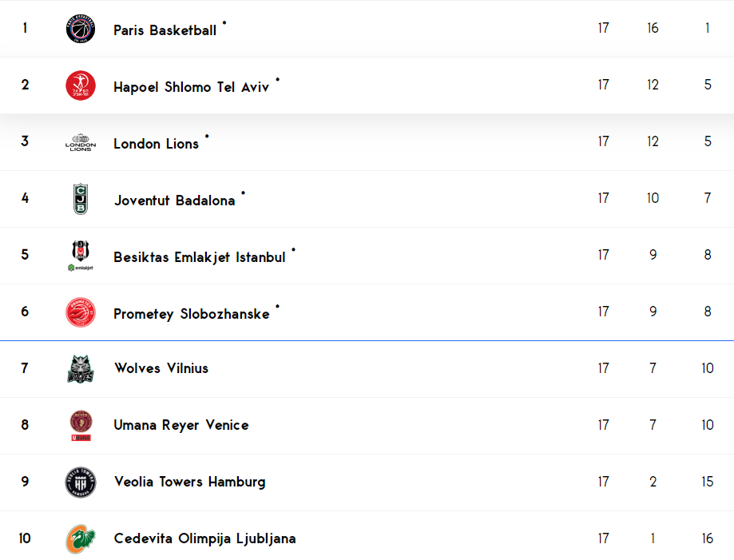Screen dimensions: 734x560
Task: Select Prometey Slobozhanske team name
Action: [x=192, y=314]
